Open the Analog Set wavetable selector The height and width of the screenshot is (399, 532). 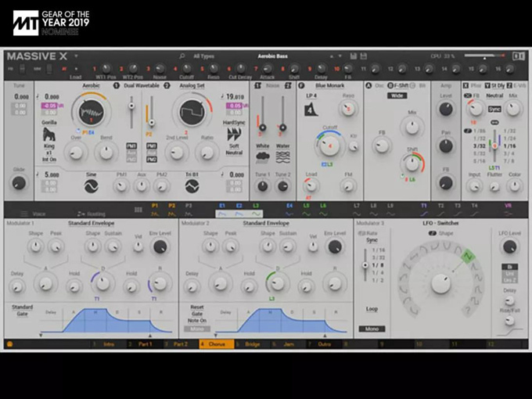192,85
